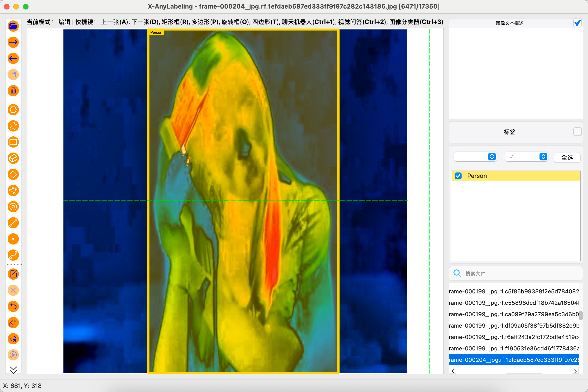
Task: Click the search files input field
Action: tap(515, 273)
